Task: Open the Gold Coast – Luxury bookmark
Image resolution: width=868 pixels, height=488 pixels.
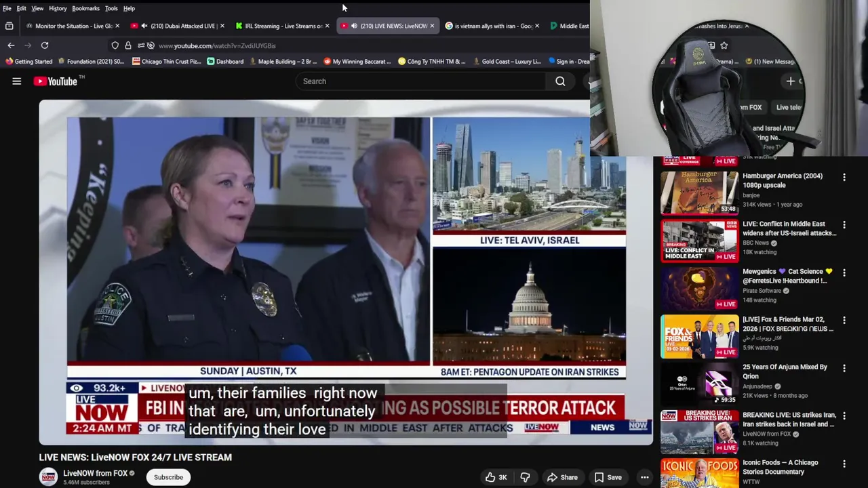Action: pyautogui.click(x=507, y=62)
